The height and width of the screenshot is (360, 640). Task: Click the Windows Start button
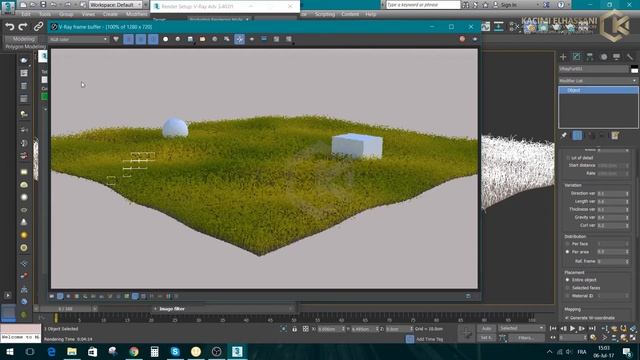pos(9,351)
